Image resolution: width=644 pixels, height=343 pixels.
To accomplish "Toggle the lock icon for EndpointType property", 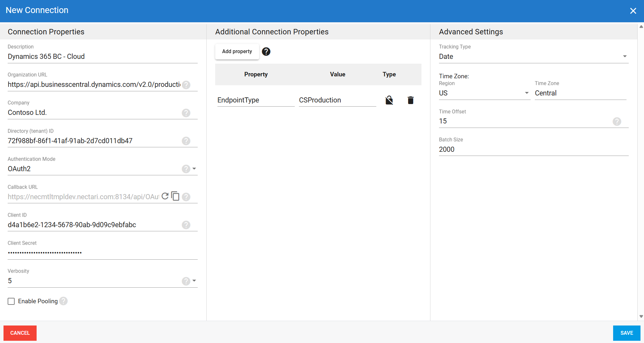I will pyautogui.click(x=389, y=100).
